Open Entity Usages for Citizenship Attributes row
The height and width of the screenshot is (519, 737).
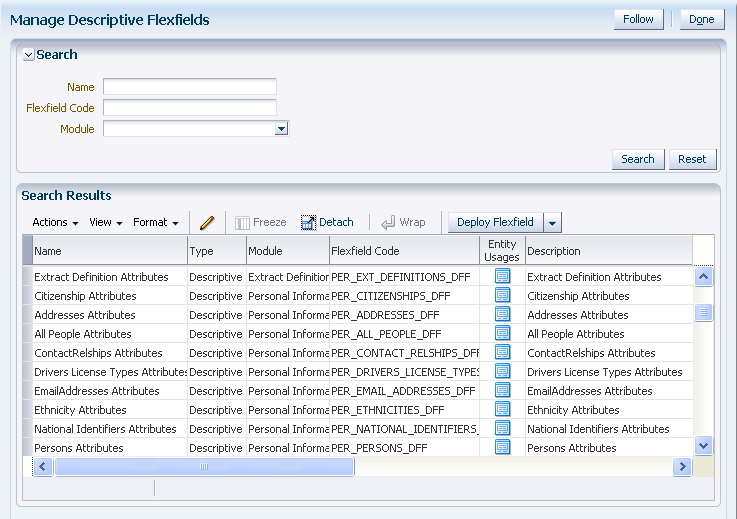tap(502, 295)
